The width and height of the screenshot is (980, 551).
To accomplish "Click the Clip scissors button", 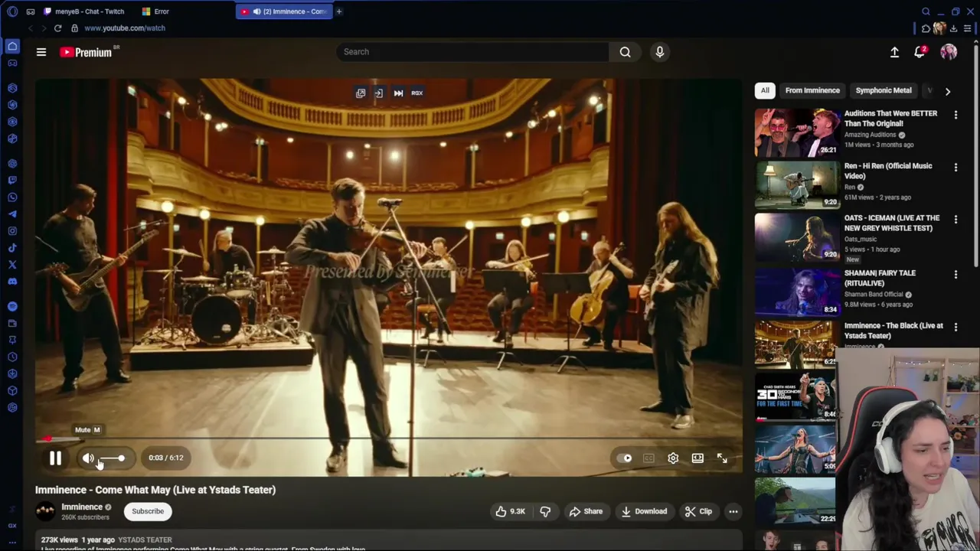I will click(x=698, y=511).
